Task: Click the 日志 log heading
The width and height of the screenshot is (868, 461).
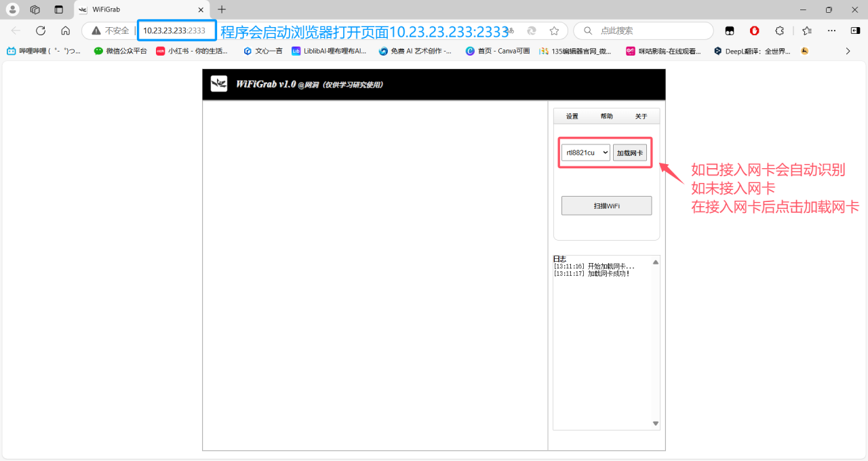Action: 559,259
